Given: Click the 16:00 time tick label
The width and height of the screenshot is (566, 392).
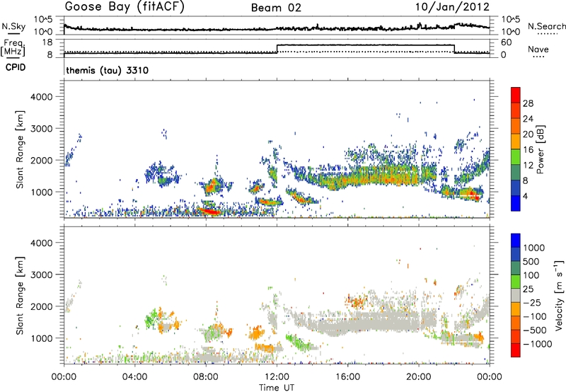Looking at the screenshot, I should point(347,377).
